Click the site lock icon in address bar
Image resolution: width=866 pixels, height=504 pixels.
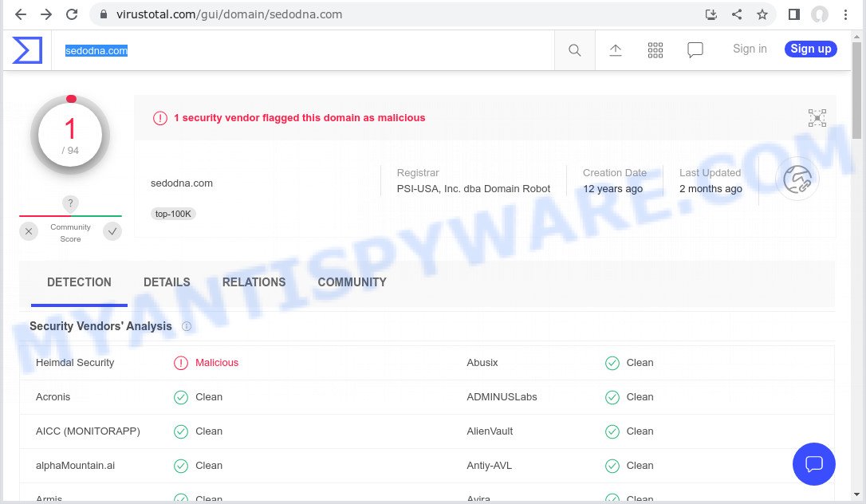(104, 14)
